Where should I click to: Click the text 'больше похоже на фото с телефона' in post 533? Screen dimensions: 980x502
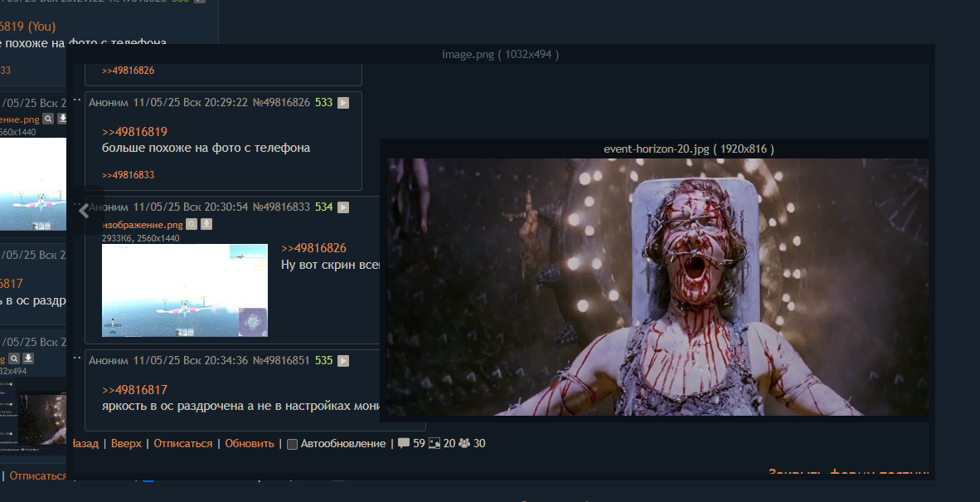point(206,149)
